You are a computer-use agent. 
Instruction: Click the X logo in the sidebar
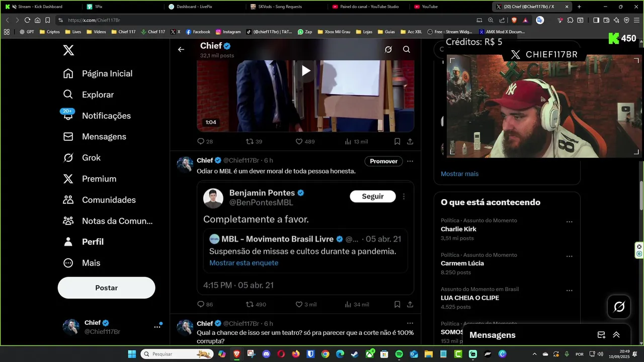tap(68, 50)
